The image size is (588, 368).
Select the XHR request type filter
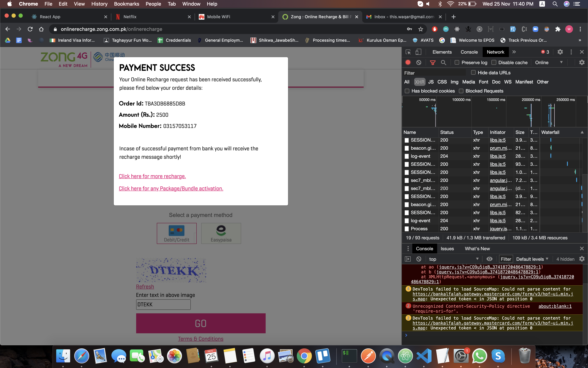420,82
